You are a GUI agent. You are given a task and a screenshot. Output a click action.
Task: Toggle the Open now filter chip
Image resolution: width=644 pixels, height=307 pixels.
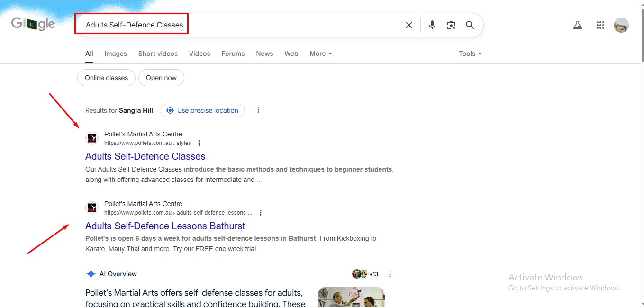161,78
